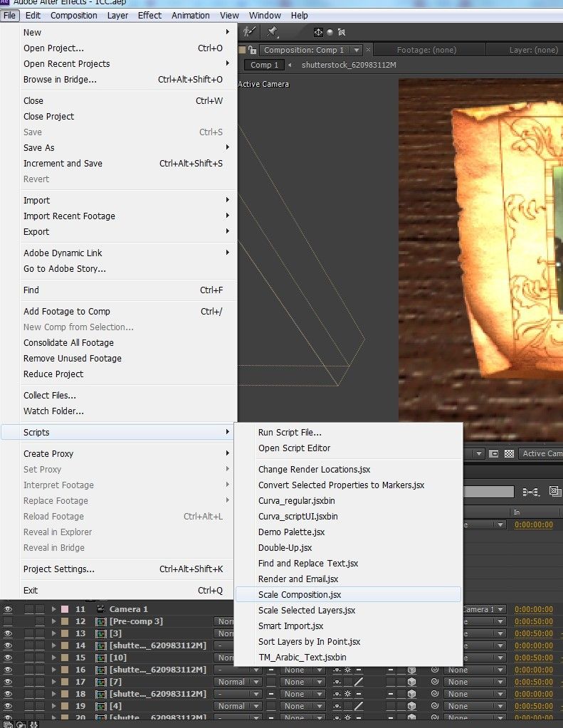Toggle visibility of layer 13
This screenshot has height=728, width=563.
coord(8,633)
